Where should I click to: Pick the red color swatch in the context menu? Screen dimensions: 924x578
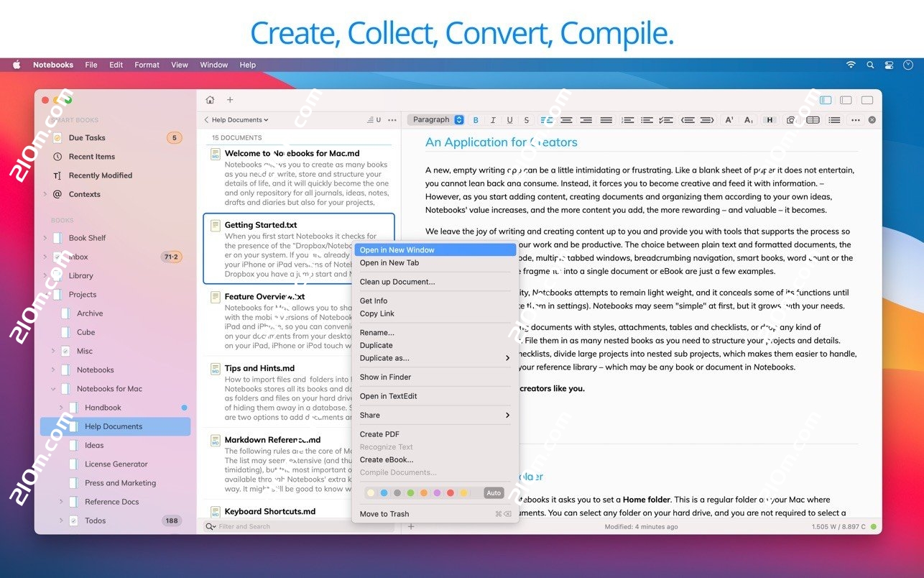451,492
